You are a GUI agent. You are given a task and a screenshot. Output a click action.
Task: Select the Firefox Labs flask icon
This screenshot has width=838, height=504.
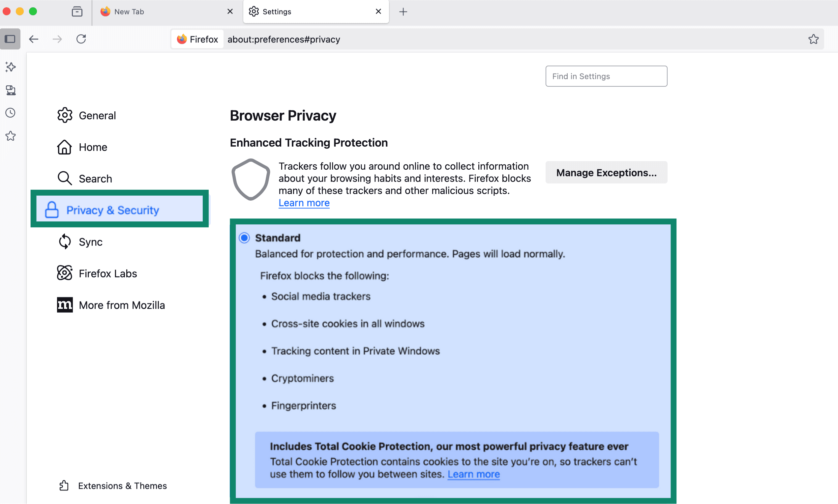point(65,273)
